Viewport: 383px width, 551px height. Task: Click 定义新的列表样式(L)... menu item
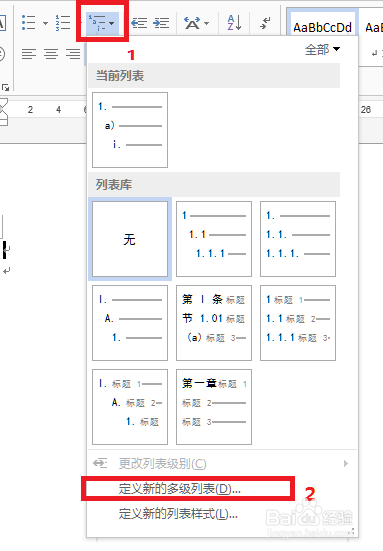coord(221,514)
